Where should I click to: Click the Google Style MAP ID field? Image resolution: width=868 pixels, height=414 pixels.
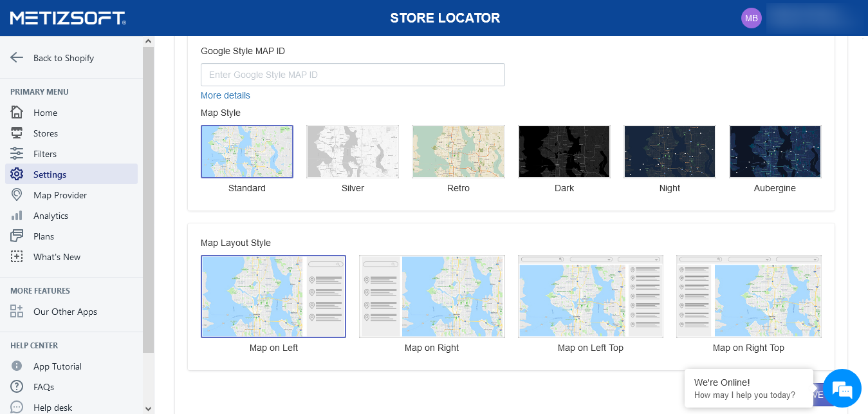coord(353,75)
